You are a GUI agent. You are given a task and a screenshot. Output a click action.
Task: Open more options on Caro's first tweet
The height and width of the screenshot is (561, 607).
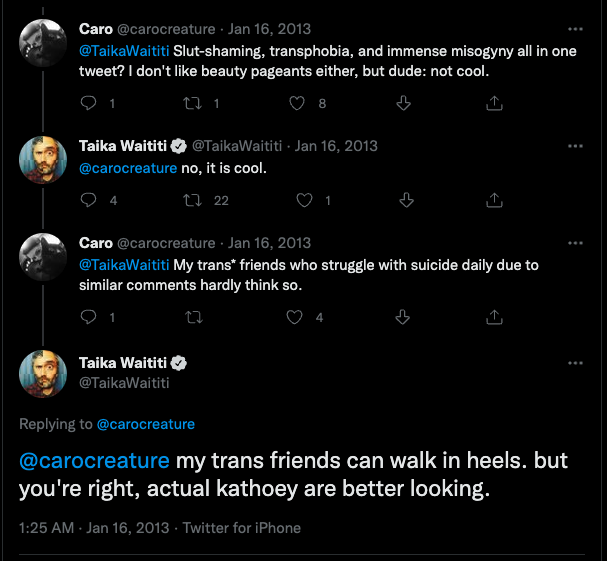point(575,29)
